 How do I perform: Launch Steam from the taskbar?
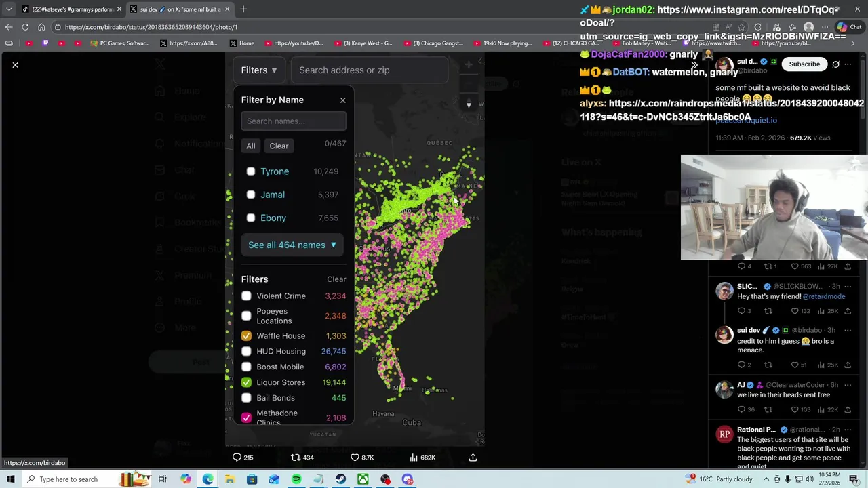click(340, 479)
